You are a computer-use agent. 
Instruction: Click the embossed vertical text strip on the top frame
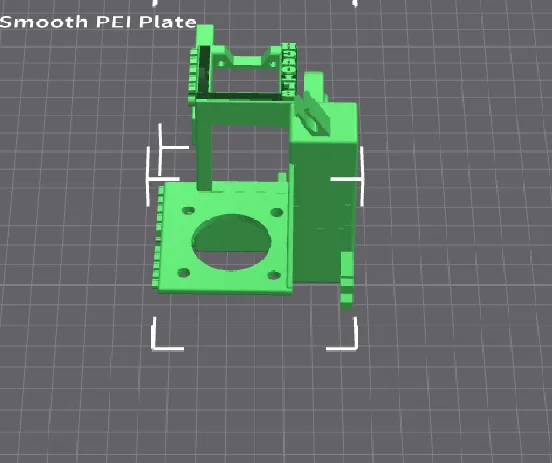click(x=289, y=70)
